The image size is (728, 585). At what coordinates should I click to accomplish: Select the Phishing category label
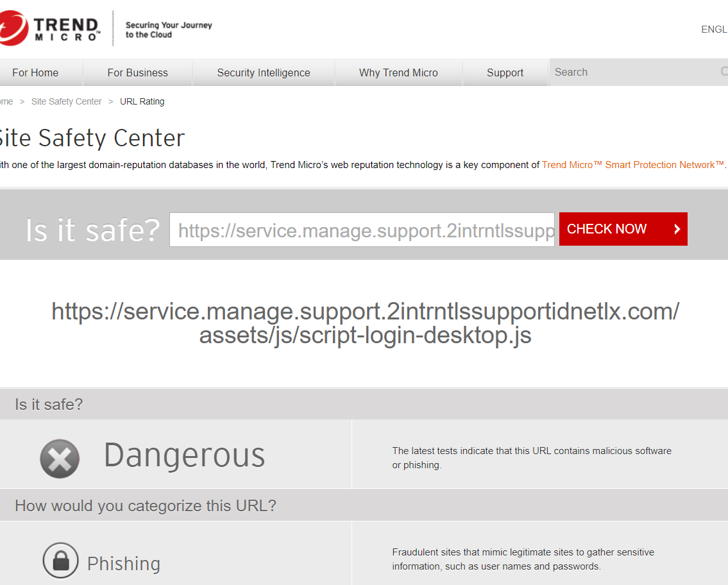pyautogui.click(x=124, y=564)
